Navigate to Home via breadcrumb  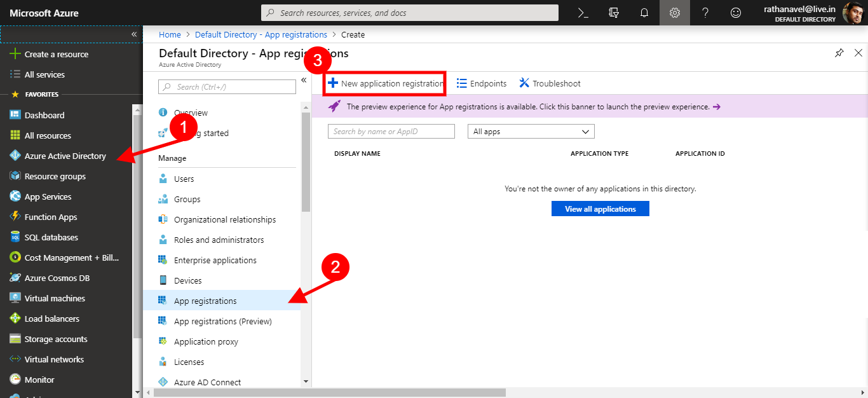coord(170,34)
